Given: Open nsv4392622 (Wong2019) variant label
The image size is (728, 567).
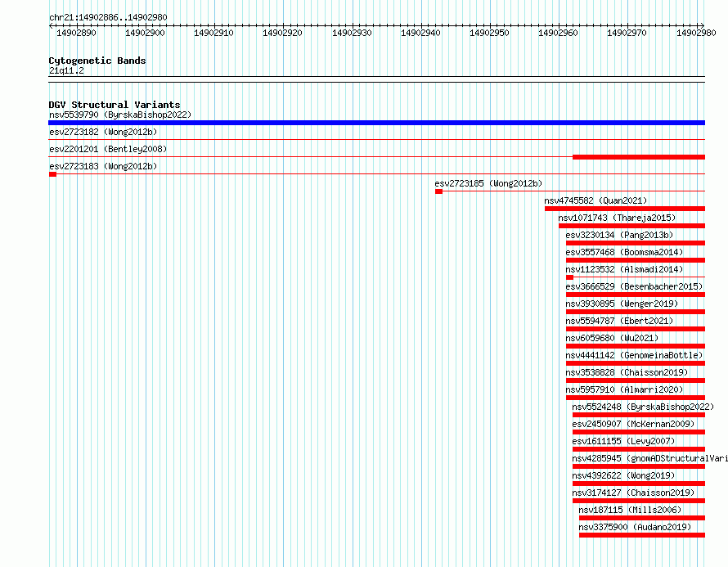Looking at the screenshot, I should click(623, 475).
